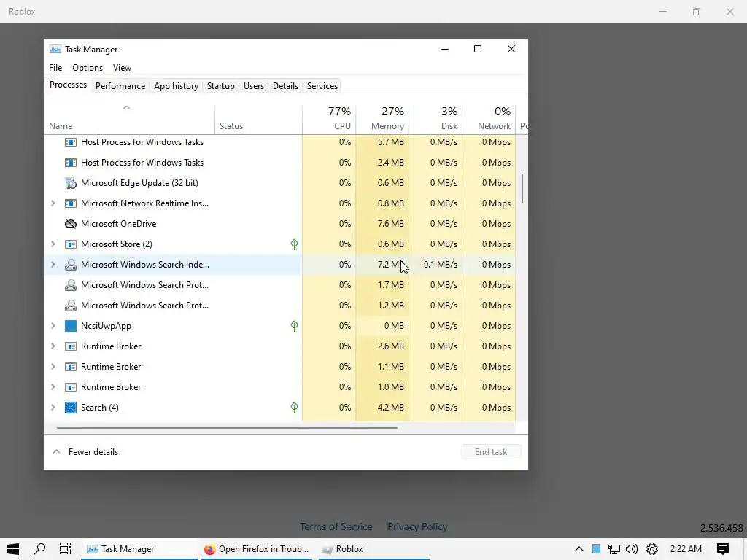747x560 pixels.
Task: Click the volume speaker tray icon
Action: 632,549
